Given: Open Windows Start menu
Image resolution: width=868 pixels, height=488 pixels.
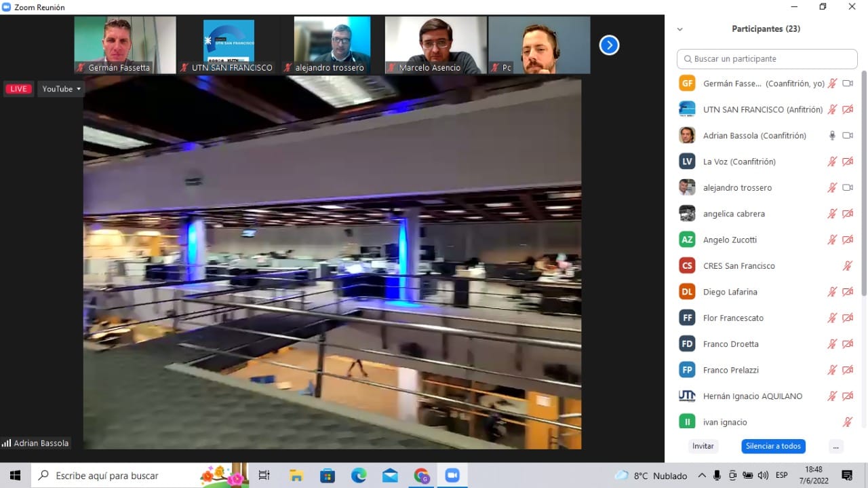Looking at the screenshot, I should tap(16, 475).
